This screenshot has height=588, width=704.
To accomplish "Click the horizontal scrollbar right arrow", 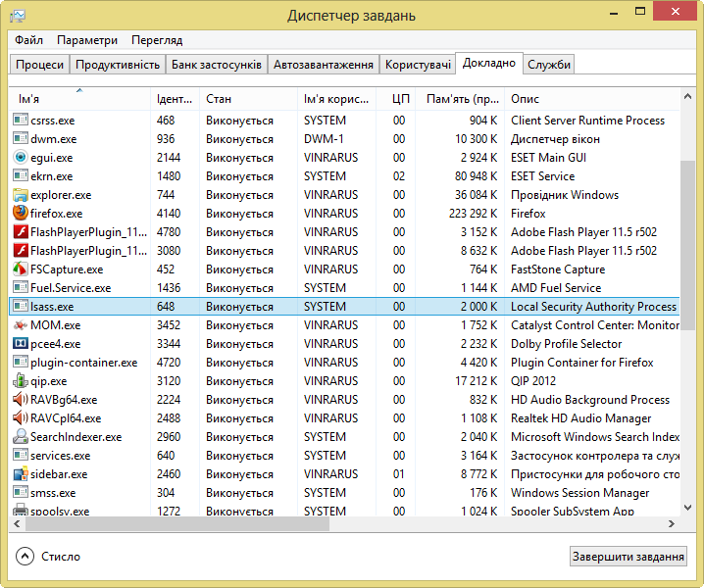I will (672, 524).
